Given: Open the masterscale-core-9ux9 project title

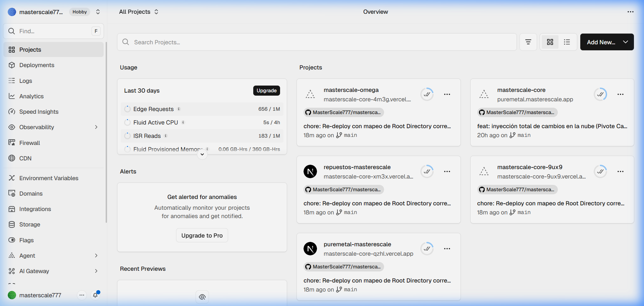Looking at the screenshot, I should pyautogui.click(x=530, y=167).
